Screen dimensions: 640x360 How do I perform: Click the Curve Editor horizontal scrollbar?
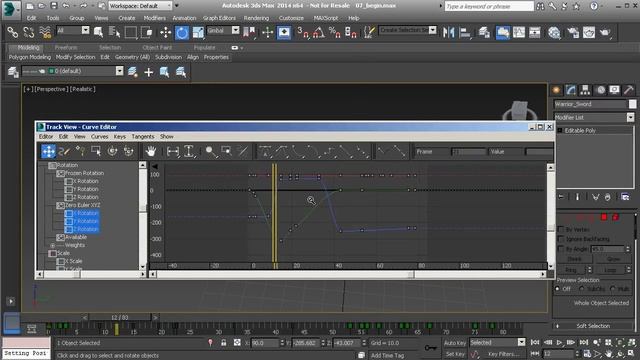click(x=347, y=274)
